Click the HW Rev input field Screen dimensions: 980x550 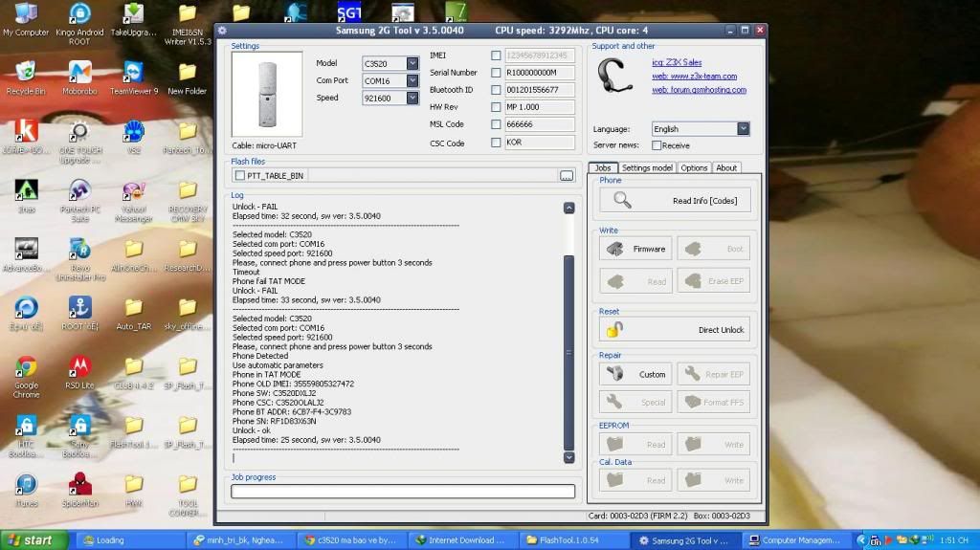point(539,107)
